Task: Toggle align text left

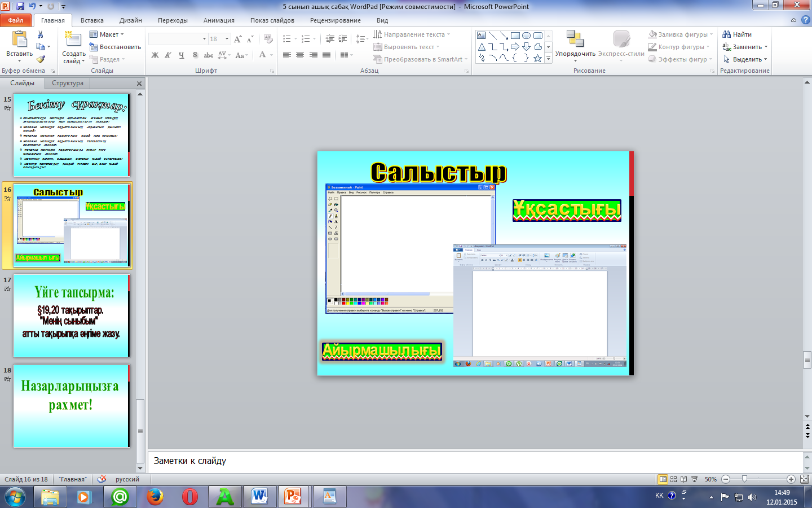Action: 287,55
